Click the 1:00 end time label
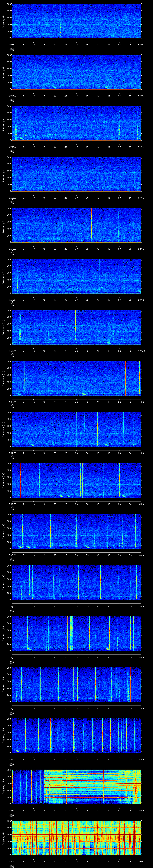The image size is (153, 868). click(x=141, y=402)
